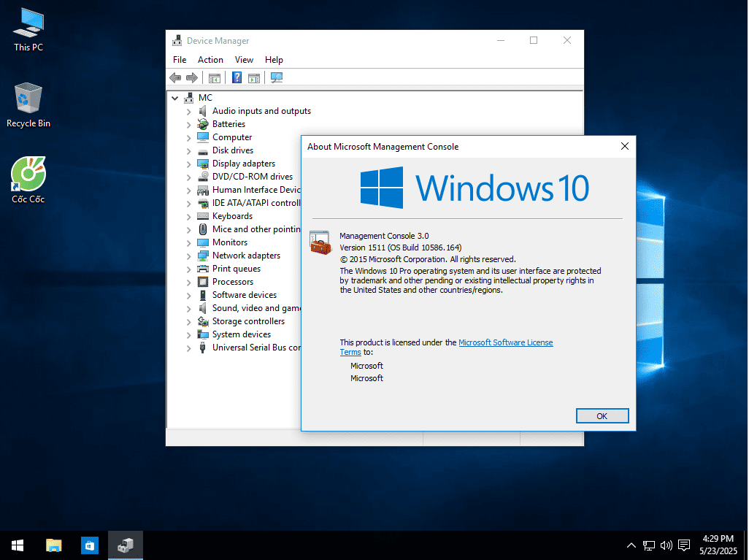Click the Disk drives category icon
Viewport: 749px width, 560px height.
(x=203, y=150)
